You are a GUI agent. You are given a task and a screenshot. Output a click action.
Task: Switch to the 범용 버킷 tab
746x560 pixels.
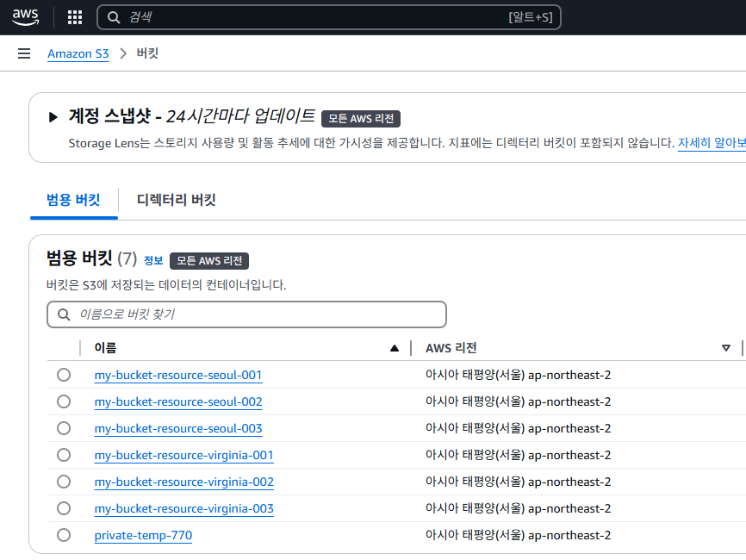(73, 200)
